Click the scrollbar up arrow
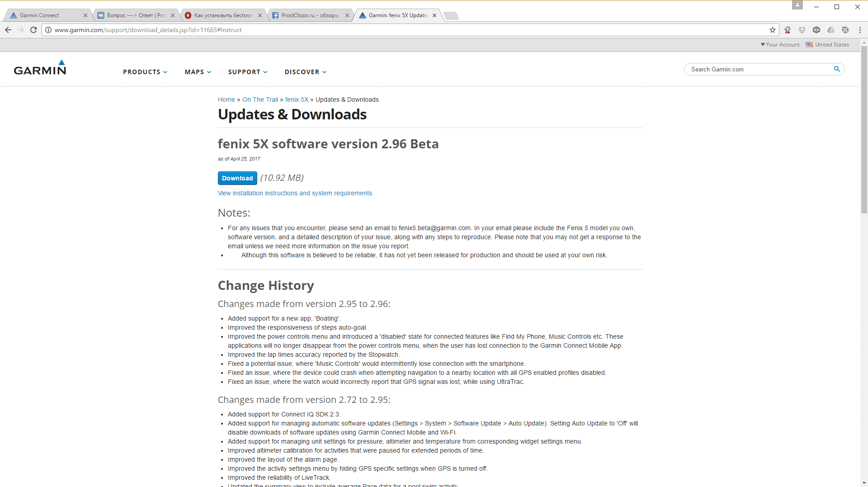 tap(864, 42)
